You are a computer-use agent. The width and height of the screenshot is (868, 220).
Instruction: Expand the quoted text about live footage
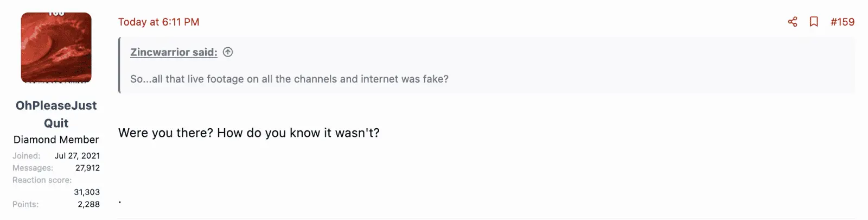289,79
